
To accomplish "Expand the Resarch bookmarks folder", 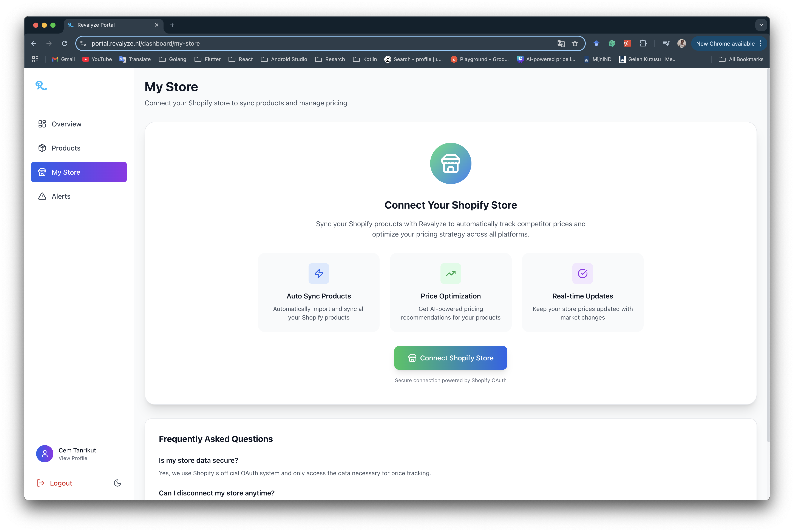I will (x=330, y=59).
